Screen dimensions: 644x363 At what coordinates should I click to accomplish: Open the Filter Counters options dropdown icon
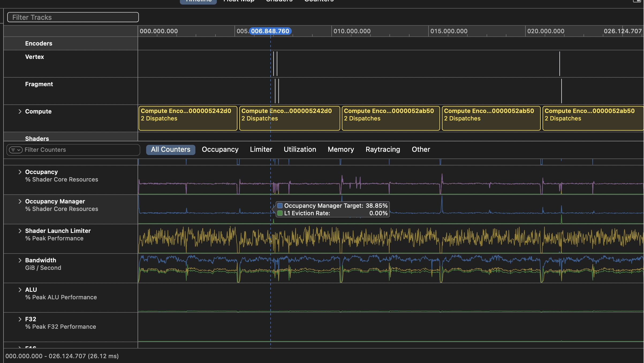tap(16, 150)
